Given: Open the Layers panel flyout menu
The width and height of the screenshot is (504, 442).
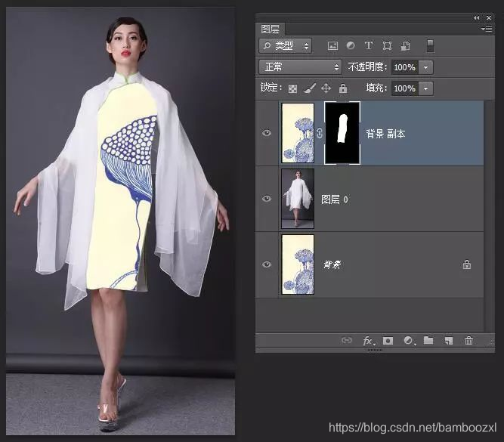Looking at the screenshot, I should (x=487, y=29).
